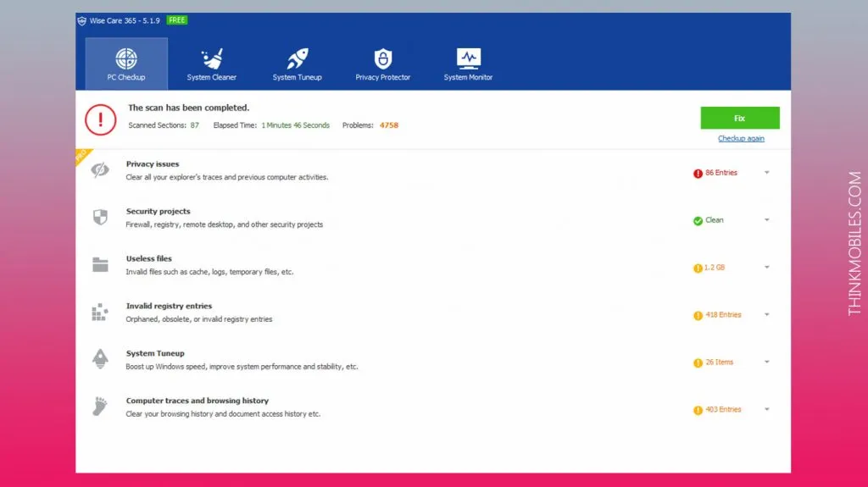Click the orange warning icon beside 1.2 GB
The image size is (868, 487).
coord(698,268)
